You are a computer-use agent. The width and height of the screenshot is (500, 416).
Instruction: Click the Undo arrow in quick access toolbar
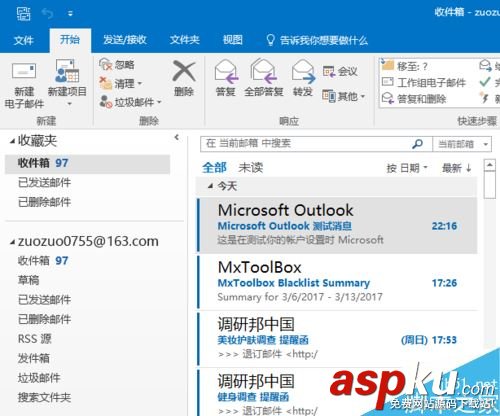[47, 14]
